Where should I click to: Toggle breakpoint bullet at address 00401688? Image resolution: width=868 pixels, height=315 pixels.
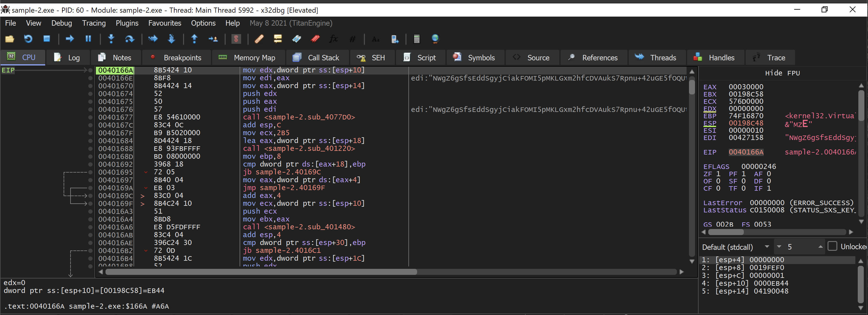[90, 149]
